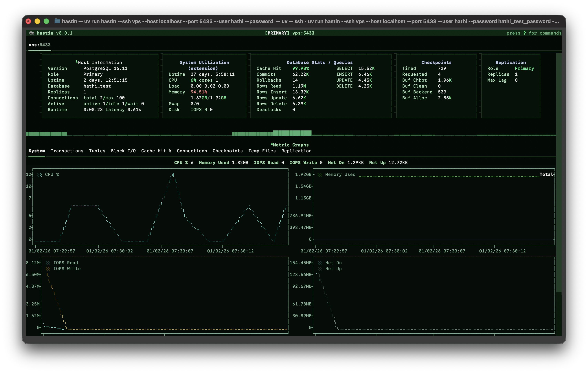Open the Block I/O graph tab
The height and width of the screenshot is (373, 588).
pos(123,151)
